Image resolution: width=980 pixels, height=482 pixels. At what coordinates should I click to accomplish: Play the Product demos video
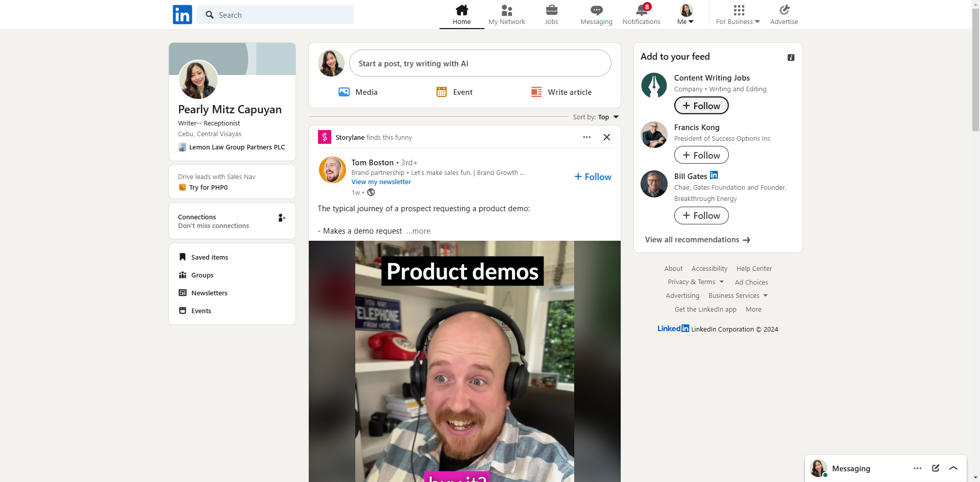(464, 362)
